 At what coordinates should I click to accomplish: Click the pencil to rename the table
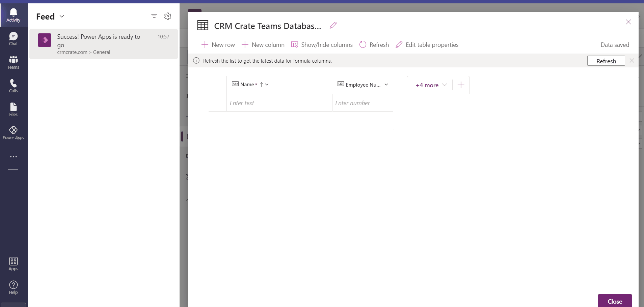[333, 25]
